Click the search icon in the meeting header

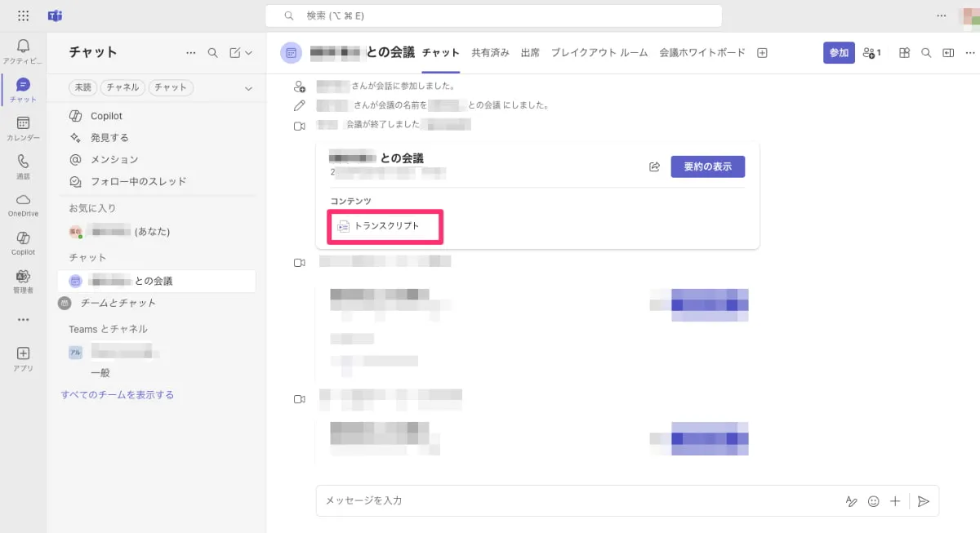pos(926,52)
